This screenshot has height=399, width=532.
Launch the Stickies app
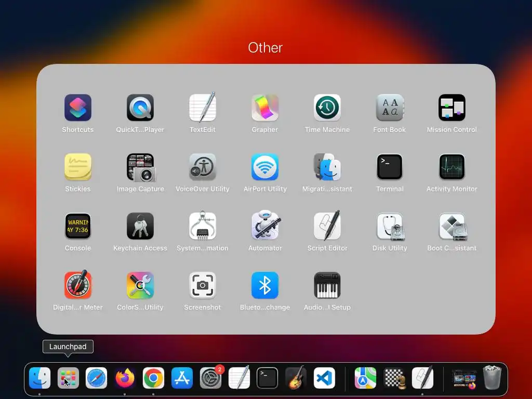[78, 167]
